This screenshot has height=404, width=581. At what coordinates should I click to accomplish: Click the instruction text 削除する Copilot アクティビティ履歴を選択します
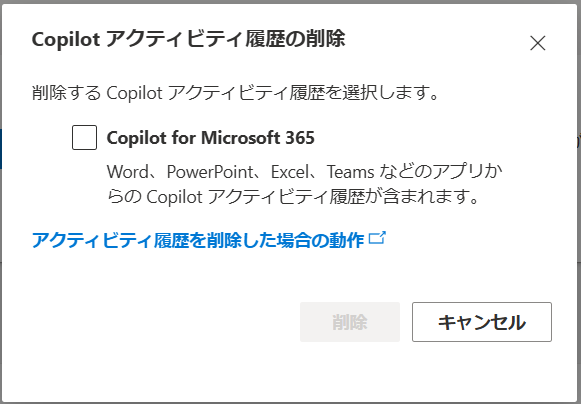[x=235, y=93]
